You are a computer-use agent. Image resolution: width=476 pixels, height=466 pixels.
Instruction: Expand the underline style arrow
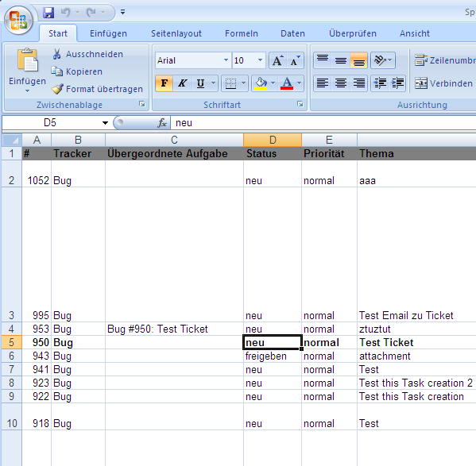click(214, 83)
